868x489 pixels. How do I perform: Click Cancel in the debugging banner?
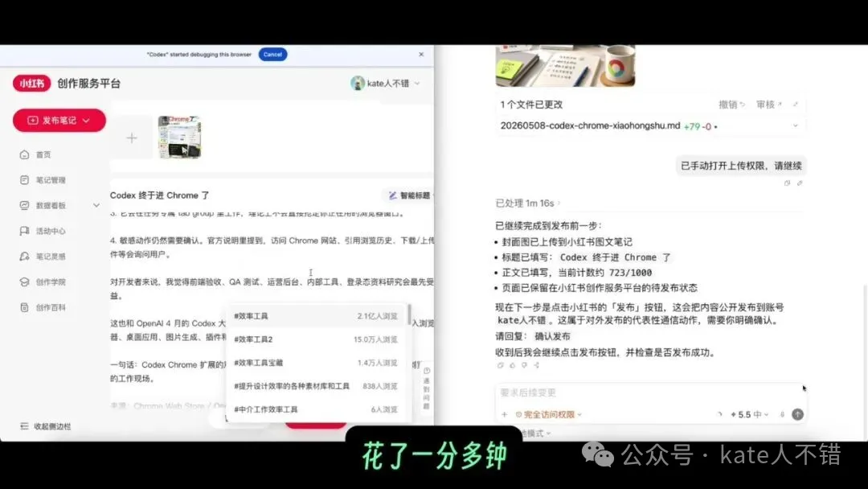click(272, 54)
